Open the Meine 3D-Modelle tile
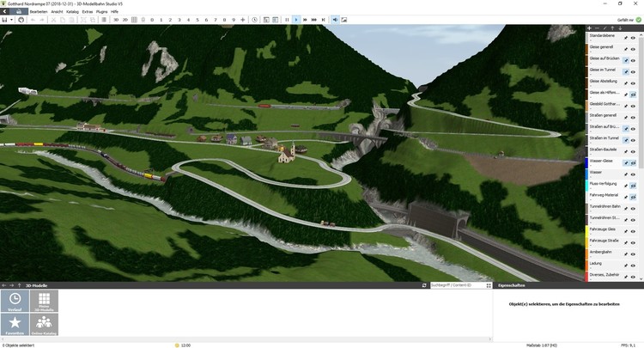644x348 pixels. click(44, 301)
